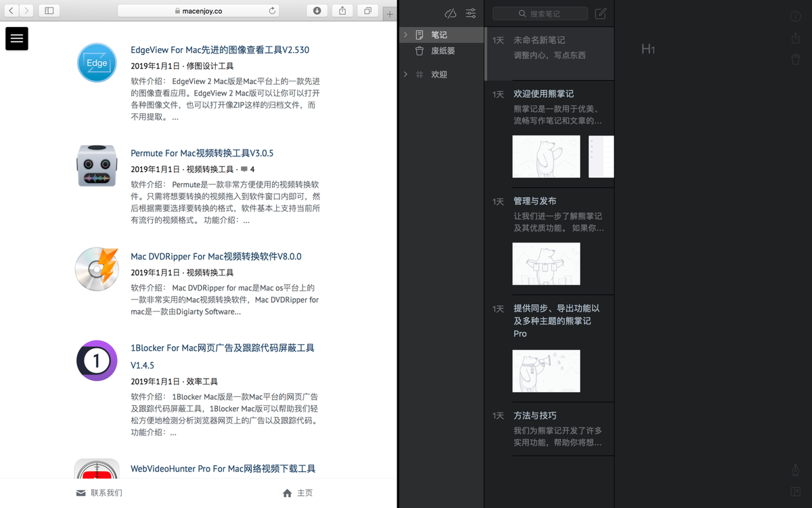Show note information panel in Bear
The image size is (812, 508).
796,17
